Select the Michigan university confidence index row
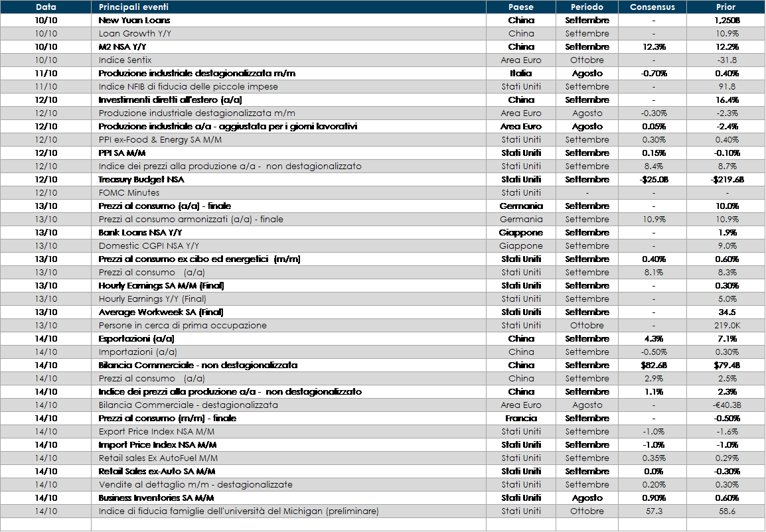The height and width of the screenshot is (532, 766). pyautogui.click(x=238, y=511)
